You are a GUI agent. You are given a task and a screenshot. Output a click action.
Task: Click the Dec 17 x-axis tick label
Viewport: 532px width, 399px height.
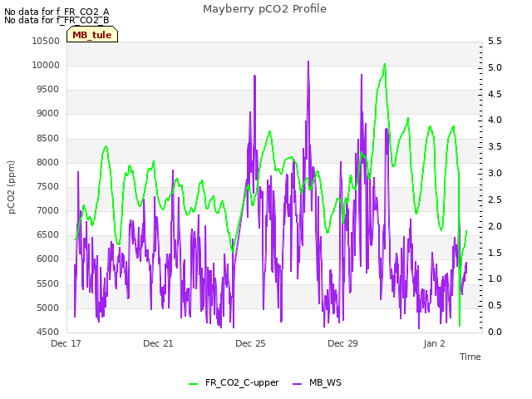click(x=66, y=343)
